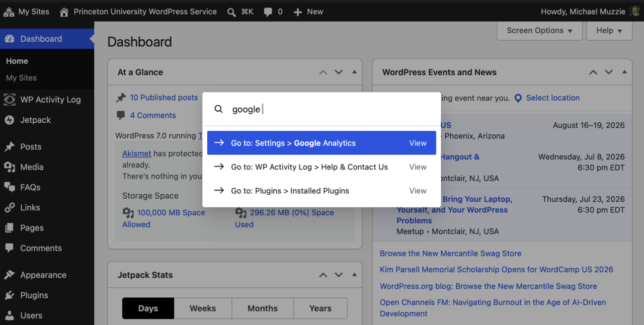Open the 4 Comments link
644x325 pixels.
pyautogui.click(x=153, y=115)
